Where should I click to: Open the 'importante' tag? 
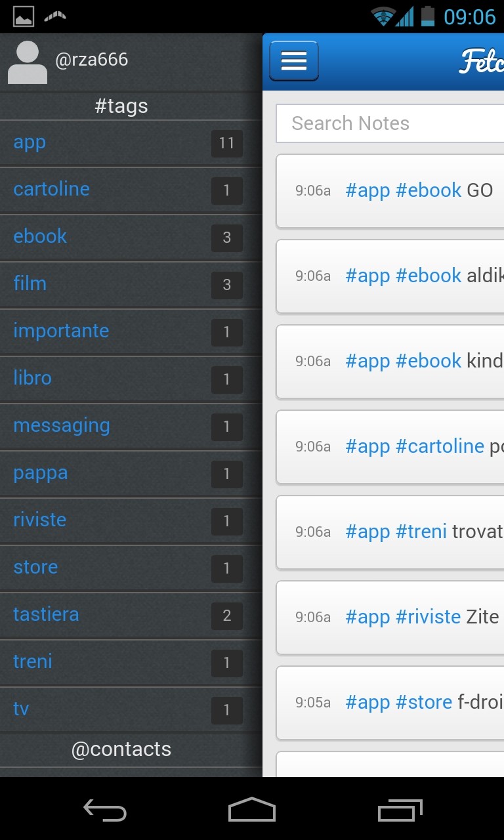[x=61, y=331]
